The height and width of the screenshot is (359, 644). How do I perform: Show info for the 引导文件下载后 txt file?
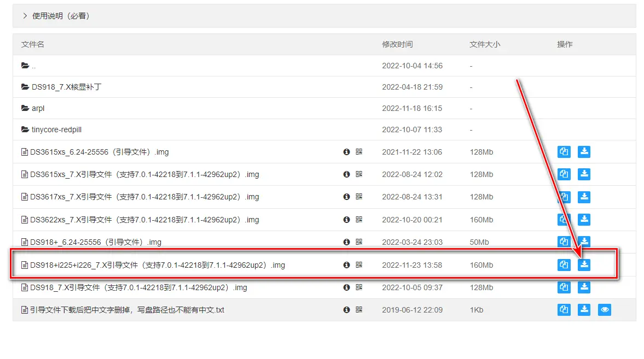pyautogui.click(x=347, y=310)
